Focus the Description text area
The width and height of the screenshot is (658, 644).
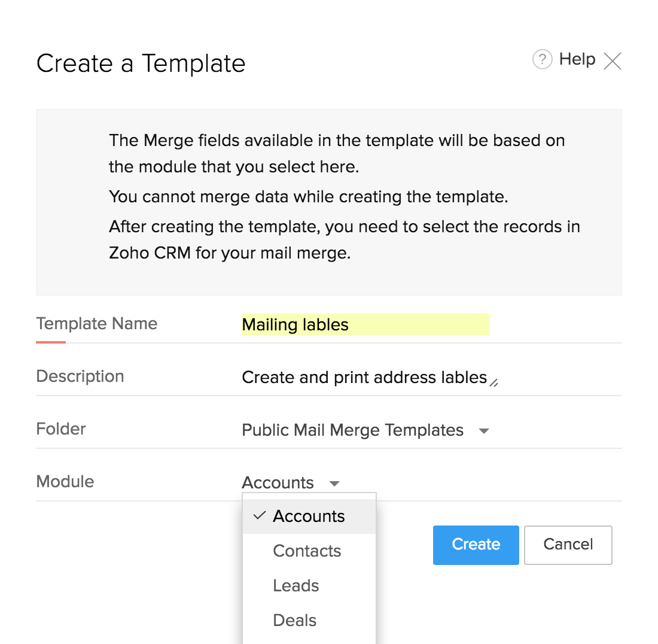pyautogui.click(x=364, y=378)
